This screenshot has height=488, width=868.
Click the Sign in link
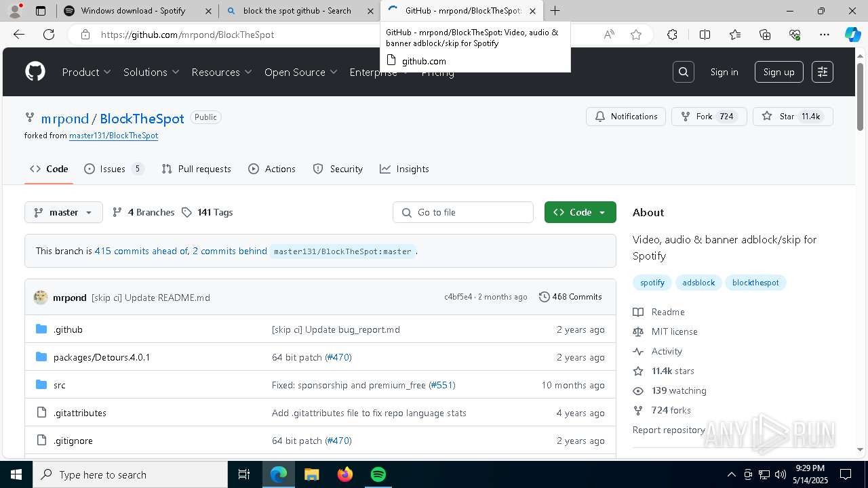pyautogui.click(x=724, y=72)
